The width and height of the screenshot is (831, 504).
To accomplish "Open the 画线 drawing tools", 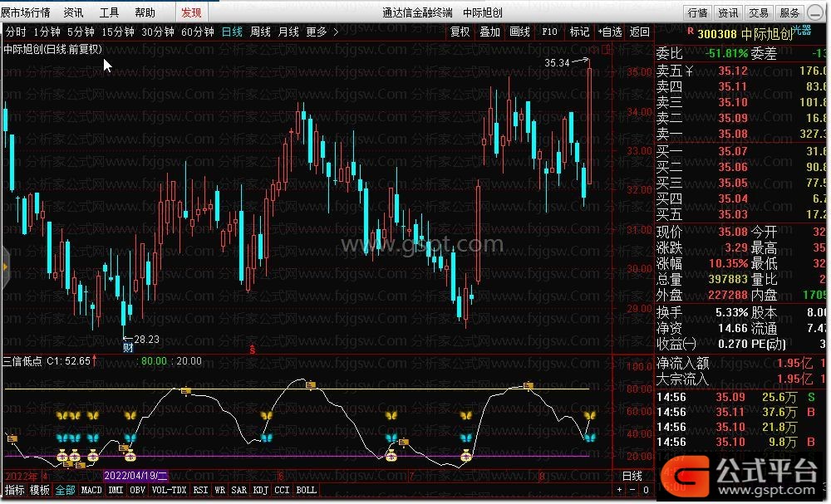I will [x=519, y=32].
